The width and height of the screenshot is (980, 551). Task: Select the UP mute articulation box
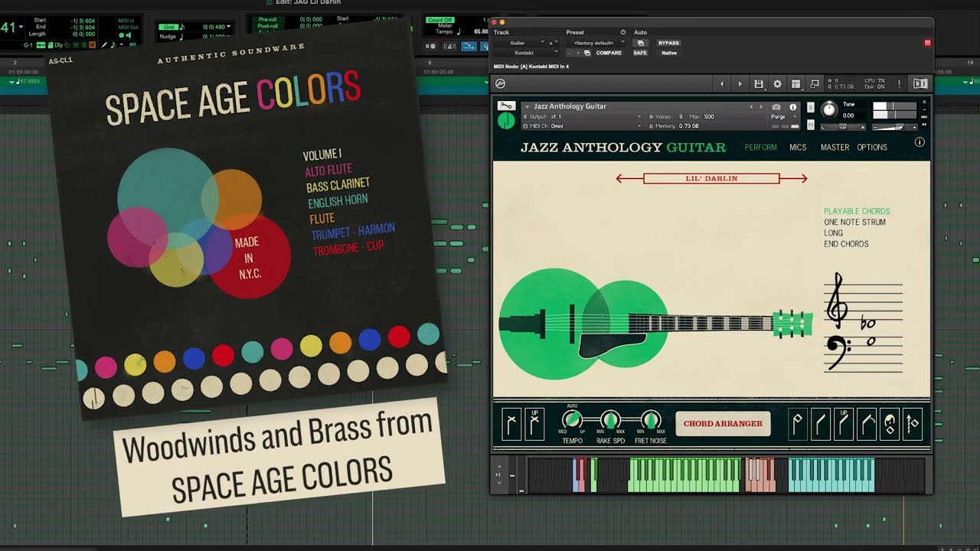(534, 423)
